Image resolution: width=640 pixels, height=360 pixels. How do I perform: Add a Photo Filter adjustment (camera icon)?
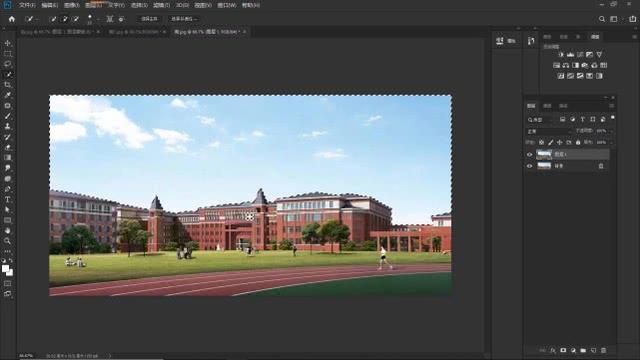tap(585, 65)
